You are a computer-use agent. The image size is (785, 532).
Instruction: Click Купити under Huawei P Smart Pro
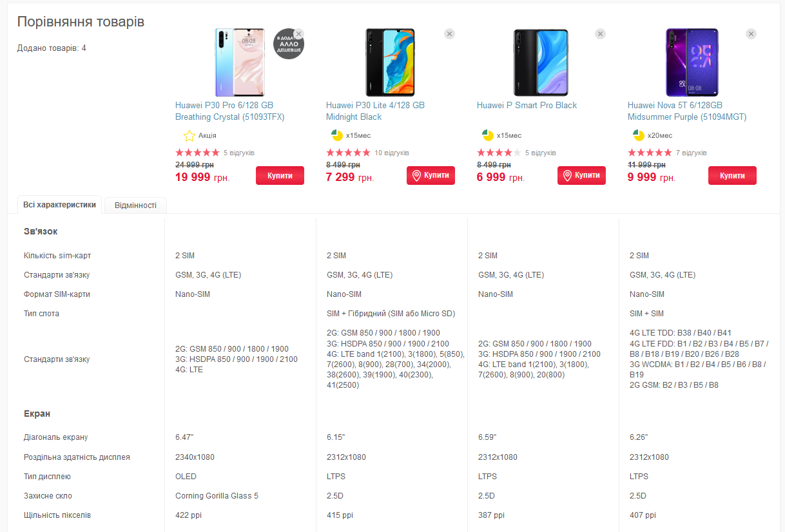(581, 176)
